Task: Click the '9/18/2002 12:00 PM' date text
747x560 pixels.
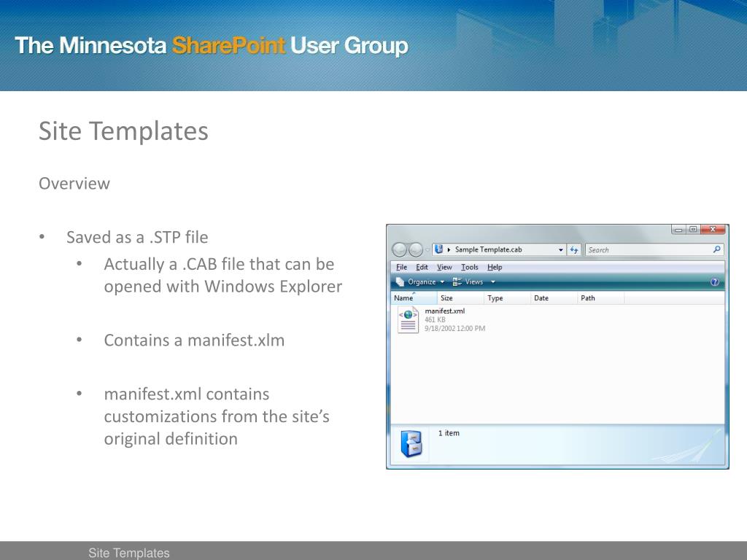Action: click(x=455, y=329)
